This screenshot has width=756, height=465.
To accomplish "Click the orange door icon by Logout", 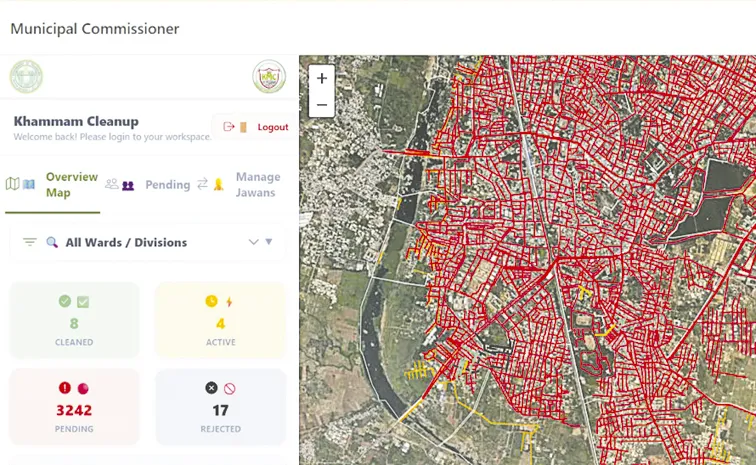I will point(243,127).
